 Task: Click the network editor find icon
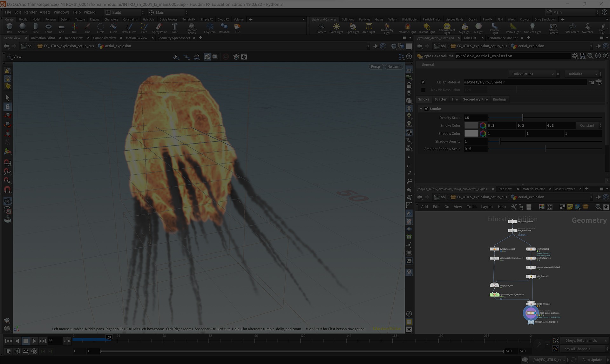(x=598, y=207)
